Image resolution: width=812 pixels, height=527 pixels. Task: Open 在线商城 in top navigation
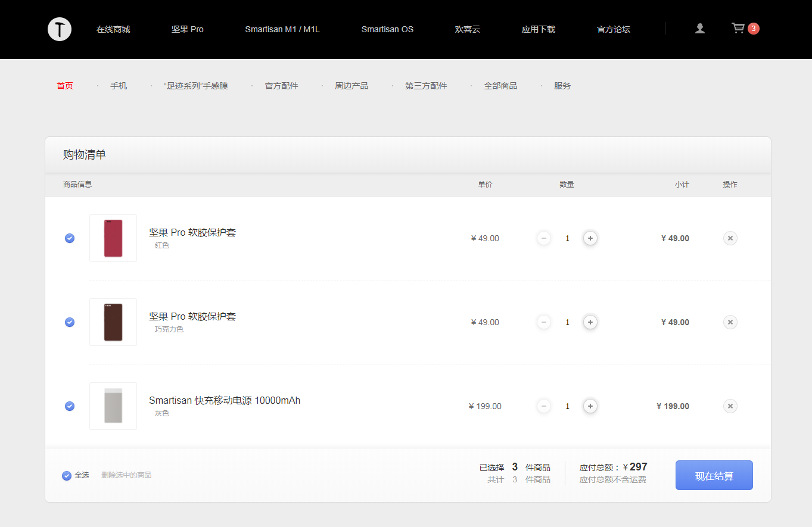tap(113, 29)
